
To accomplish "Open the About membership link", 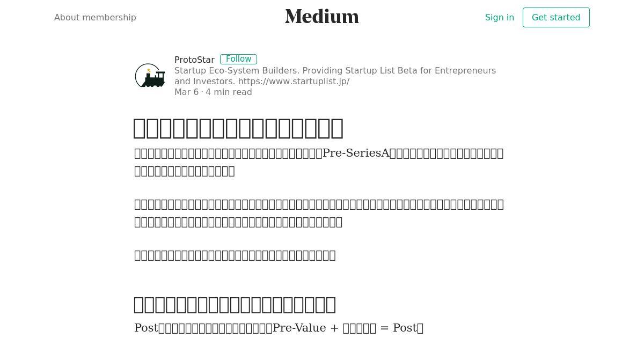I will (x=95, y=17).
